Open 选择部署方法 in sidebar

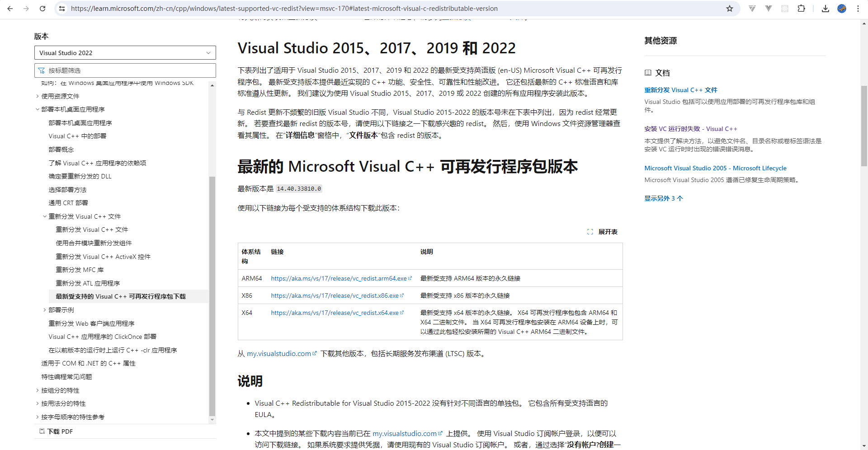point(67,190)
